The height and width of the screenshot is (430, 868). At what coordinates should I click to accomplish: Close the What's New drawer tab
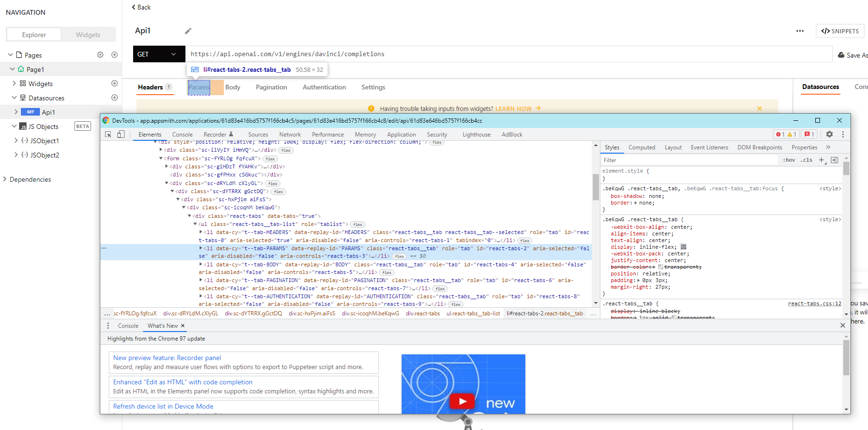[x=183, y=326]
